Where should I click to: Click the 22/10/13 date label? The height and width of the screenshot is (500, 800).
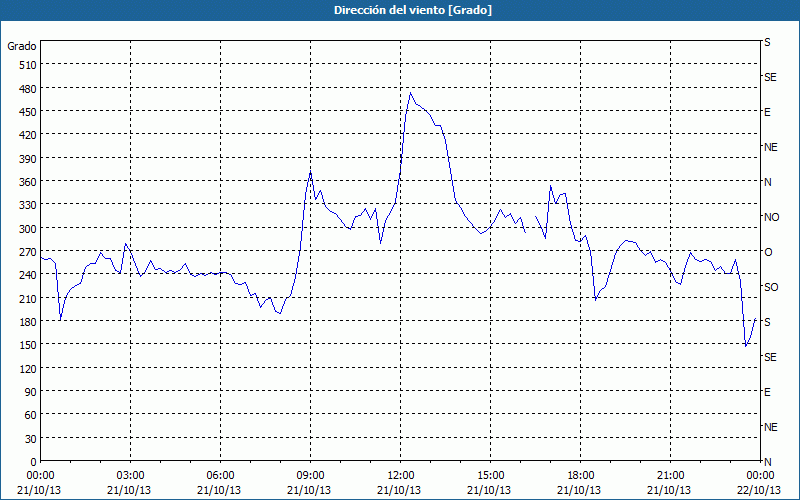pyautogui.click(x=759, y=490)
